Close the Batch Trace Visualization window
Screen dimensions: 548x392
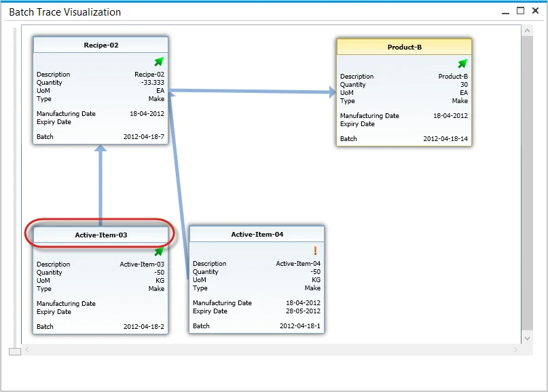[x=535, y=12]
